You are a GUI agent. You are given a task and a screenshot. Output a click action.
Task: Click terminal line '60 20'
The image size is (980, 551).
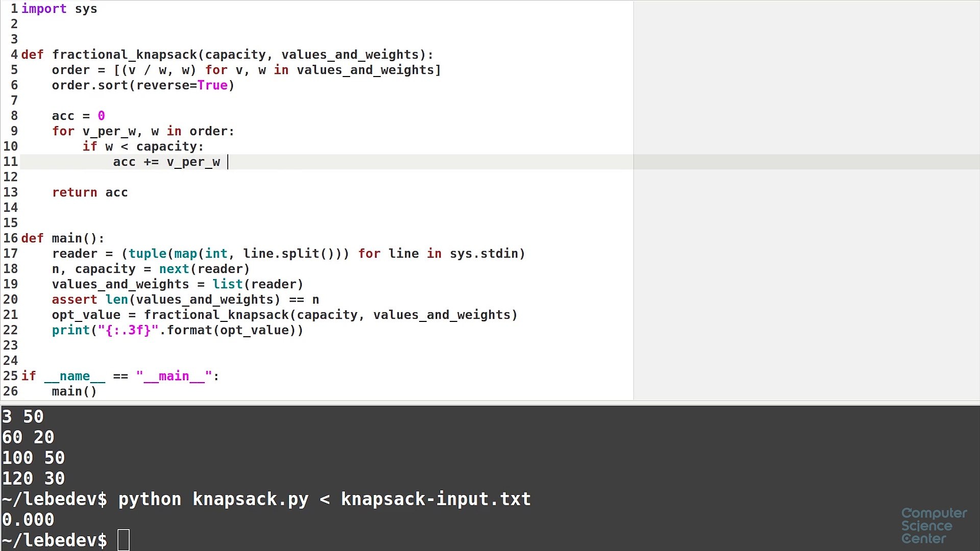[28, 437]
